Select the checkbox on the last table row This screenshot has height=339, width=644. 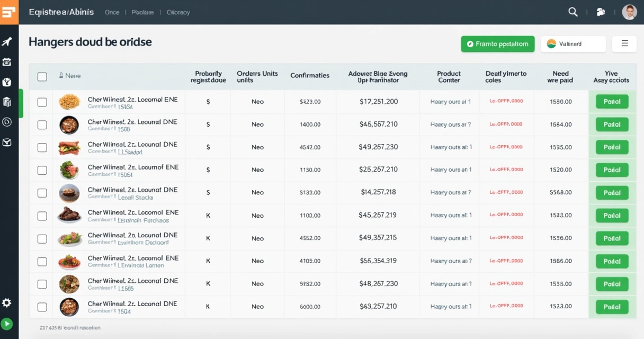point(42,307)
